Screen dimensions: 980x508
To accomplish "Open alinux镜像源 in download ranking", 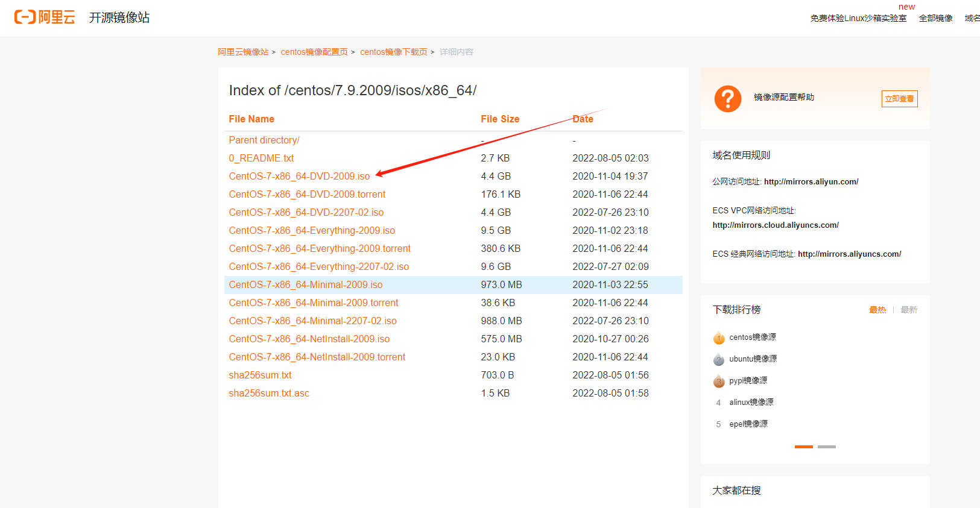I will pos(751,403).
